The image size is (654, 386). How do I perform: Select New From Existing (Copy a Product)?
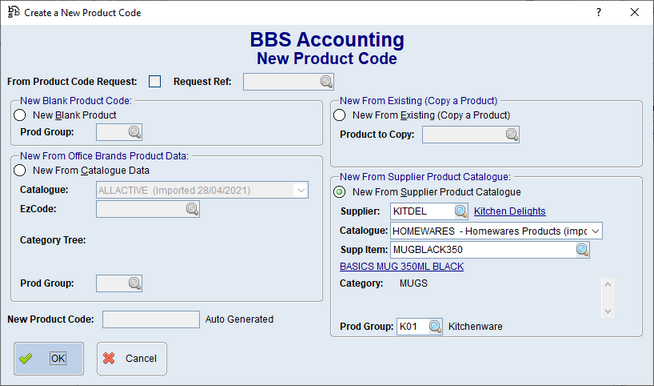(x=339, y=115)
